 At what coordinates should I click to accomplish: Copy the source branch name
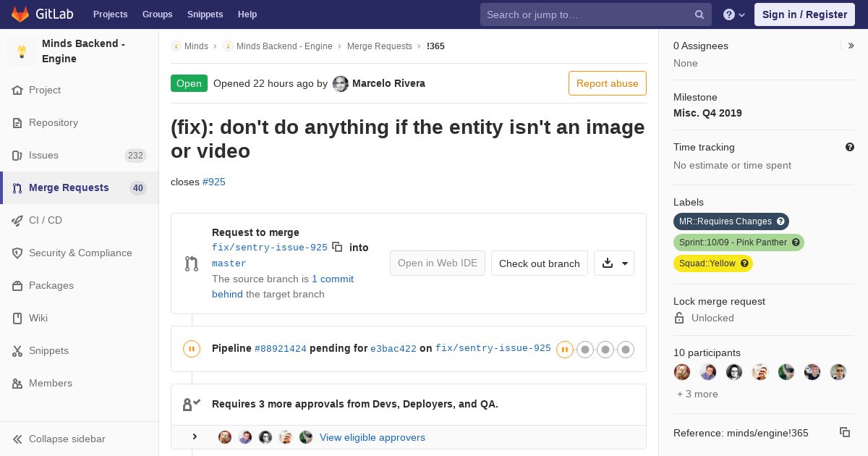(337, 247)
